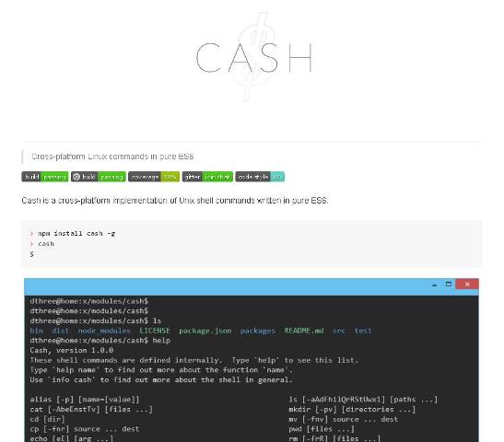Screen dimensions: 504x442
Task: Click the 'Cross-platform Linux commands in pure ES6' quote
Action: (112, 157)
